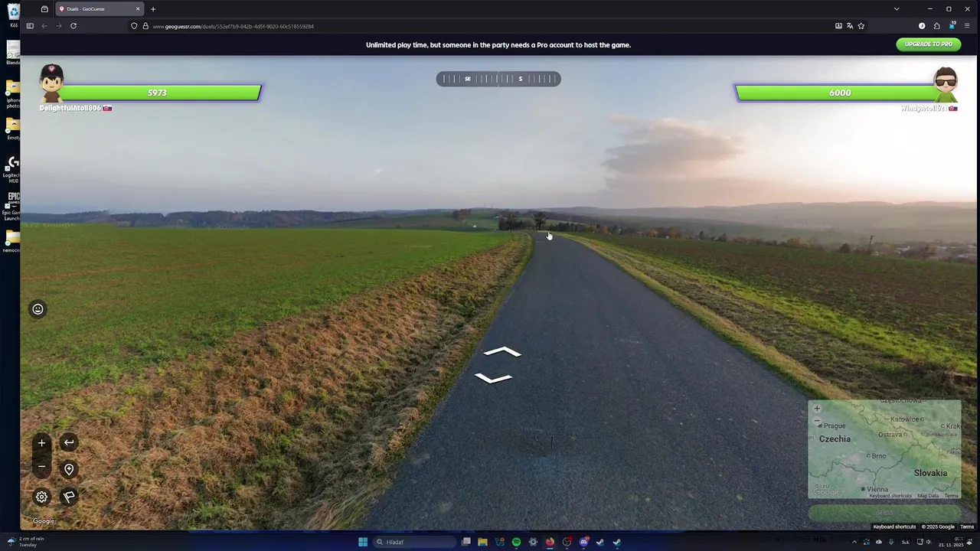The width and height of the screenshot is (980, 551).
Task: Click Upgrade to Pro button
Action: [929, 44]
